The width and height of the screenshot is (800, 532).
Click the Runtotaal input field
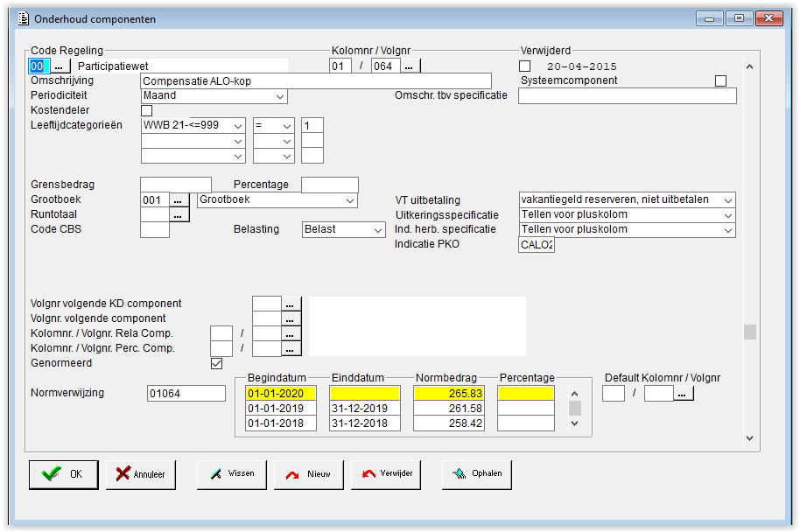pyautogui.click(x=155, y=214)
